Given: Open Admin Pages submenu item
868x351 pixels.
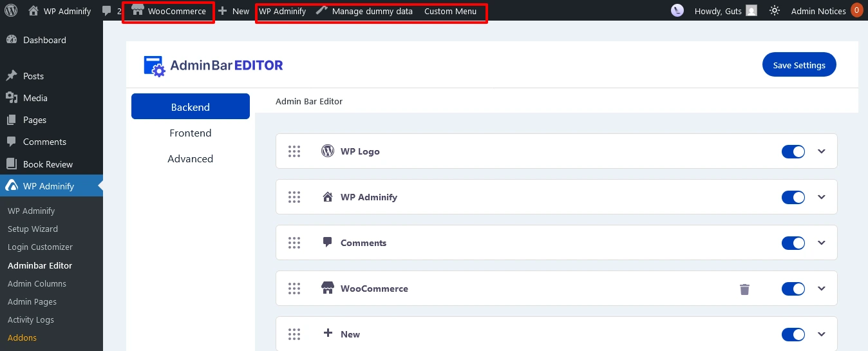Looking at the screenshot, I should click(32, 301).
